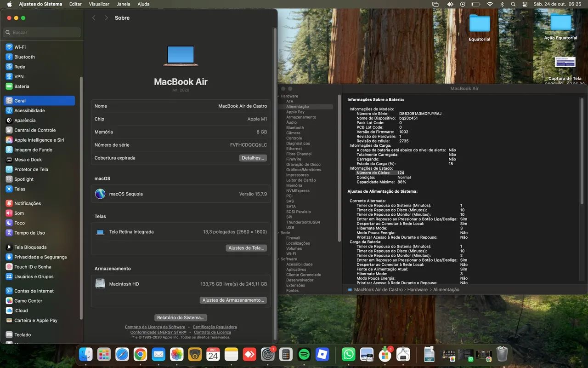The width and height of the screenshot is (588, 368).
Task: Open VPN settings in sidebar
Action: tap(39, 76)
